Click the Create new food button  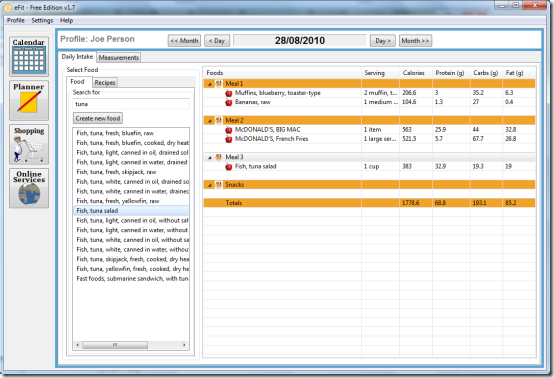(98, 118)
